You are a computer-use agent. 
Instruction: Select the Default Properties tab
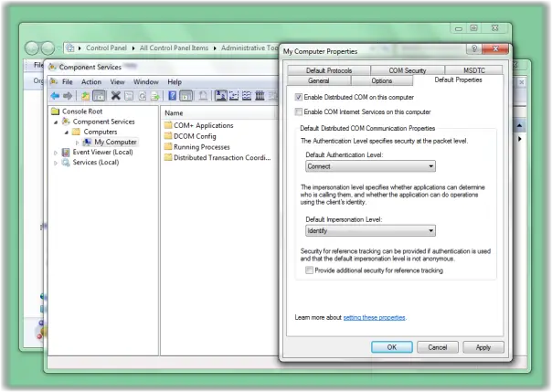tap(458, 79)
